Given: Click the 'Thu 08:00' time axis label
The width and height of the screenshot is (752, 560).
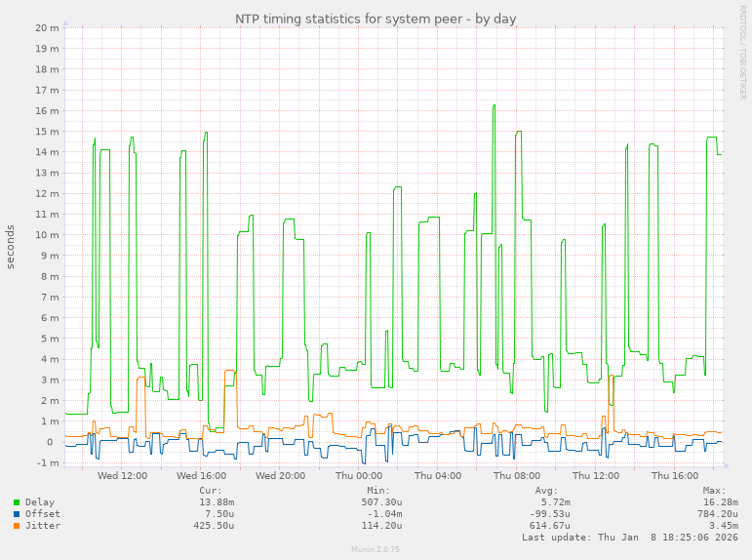Looking at the screenshot, I should pyautogui.click(x=517, y=475).
